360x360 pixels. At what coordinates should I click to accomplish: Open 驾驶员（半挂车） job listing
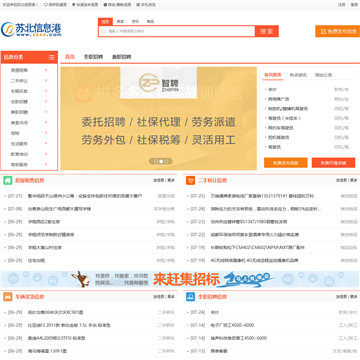(284, 118)
